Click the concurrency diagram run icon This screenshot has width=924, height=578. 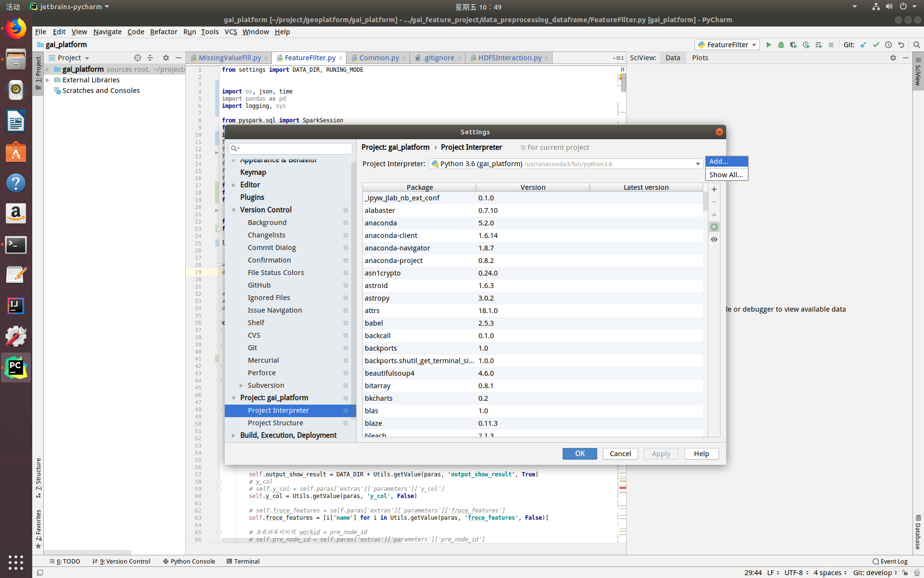tap(819, 45)
